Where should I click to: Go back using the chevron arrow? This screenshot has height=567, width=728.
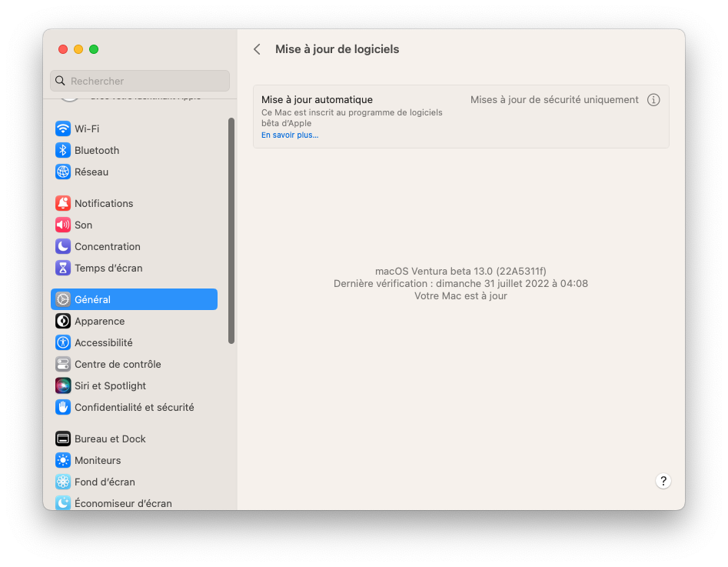tap(258, 49)
